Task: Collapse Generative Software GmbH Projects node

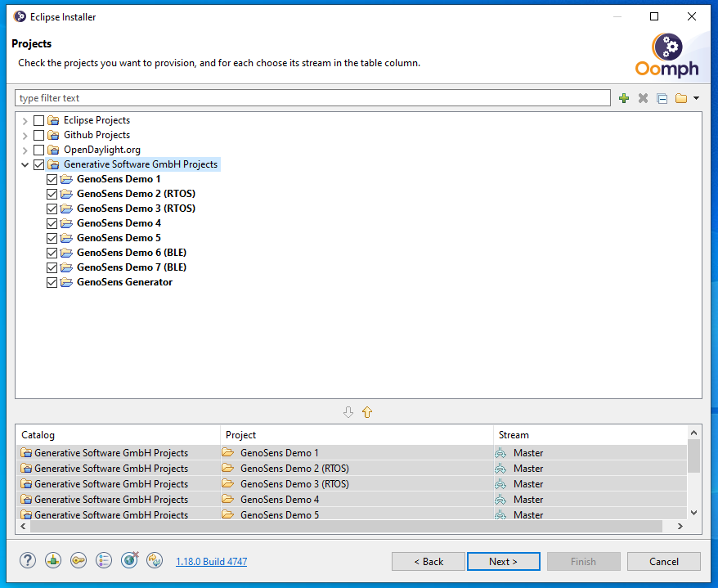Action: pos(25,165)
